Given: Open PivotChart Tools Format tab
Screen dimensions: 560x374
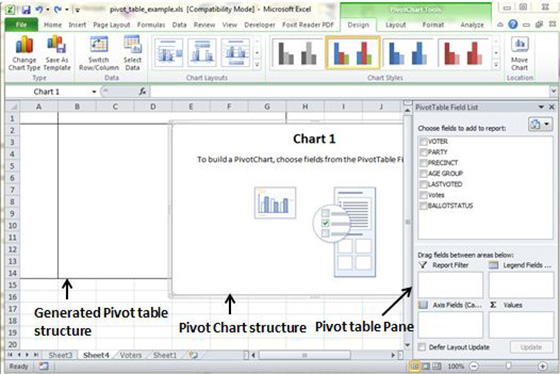Looking at the screenshot, I should coord(433,25).
